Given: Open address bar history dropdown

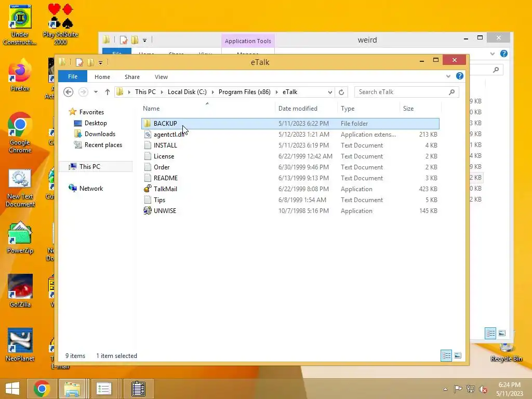Looking at the screenshot, I should pyautogui.click(x=330, y=92).
